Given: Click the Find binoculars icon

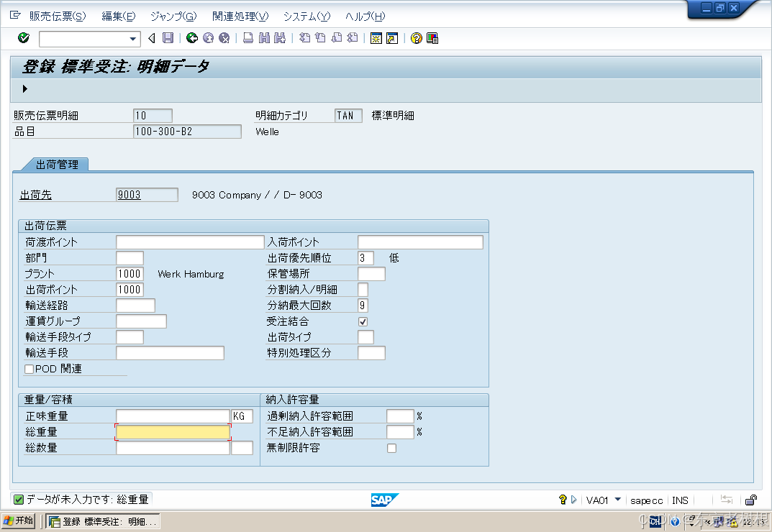Looking at the screenshot, I should [x=264, y=38].
